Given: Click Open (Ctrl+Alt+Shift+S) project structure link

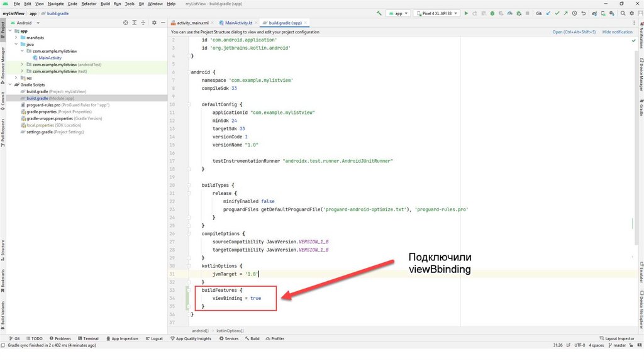Looking at the screenshot, I should (x=574, y=32).
